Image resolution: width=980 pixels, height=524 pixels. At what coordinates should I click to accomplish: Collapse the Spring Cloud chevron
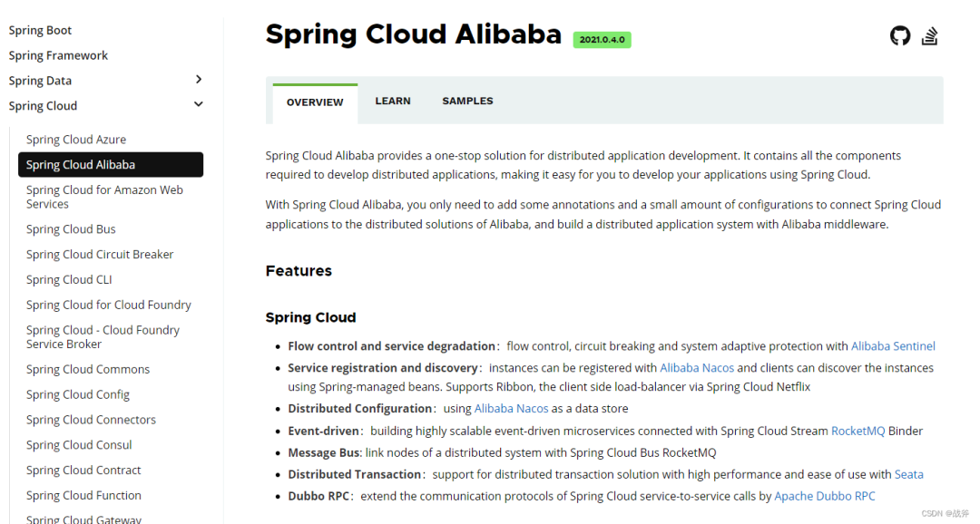click(198, 104)
